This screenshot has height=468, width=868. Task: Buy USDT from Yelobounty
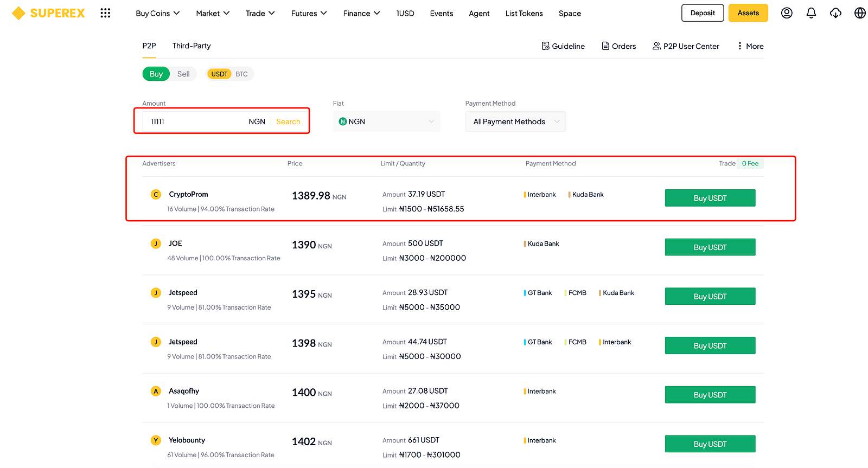[710, 444]
